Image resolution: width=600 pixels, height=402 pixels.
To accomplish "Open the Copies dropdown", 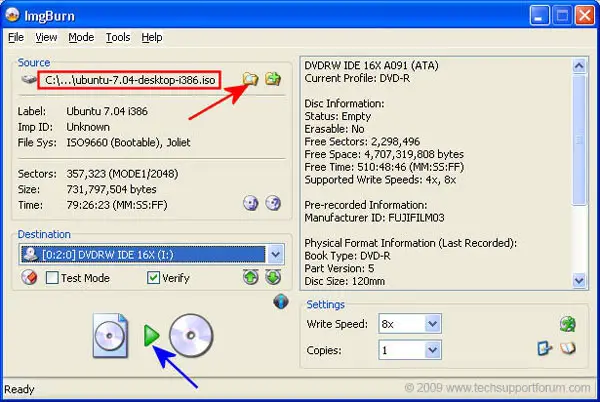I will (432, 350).
